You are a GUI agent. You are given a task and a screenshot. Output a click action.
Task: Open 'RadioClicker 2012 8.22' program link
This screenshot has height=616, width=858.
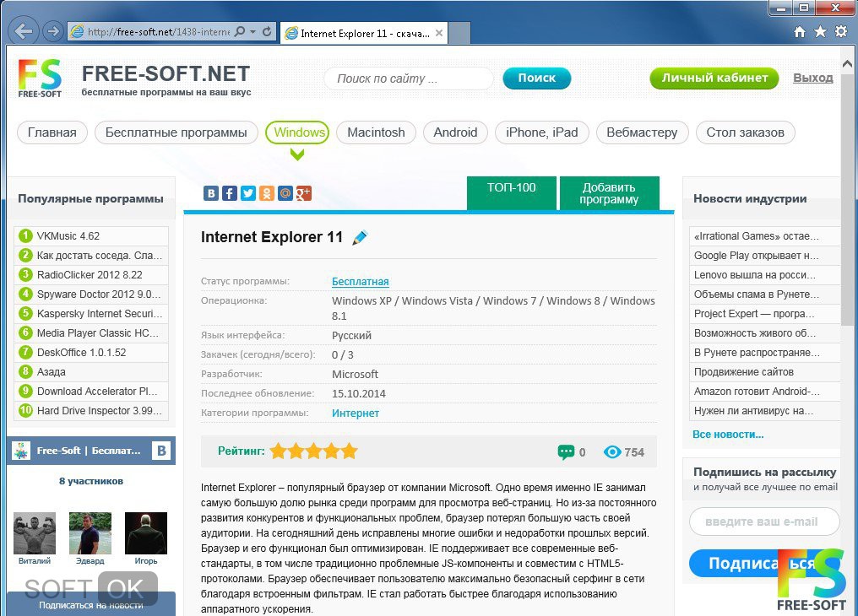pyautogui.click(x=90, y=275)
